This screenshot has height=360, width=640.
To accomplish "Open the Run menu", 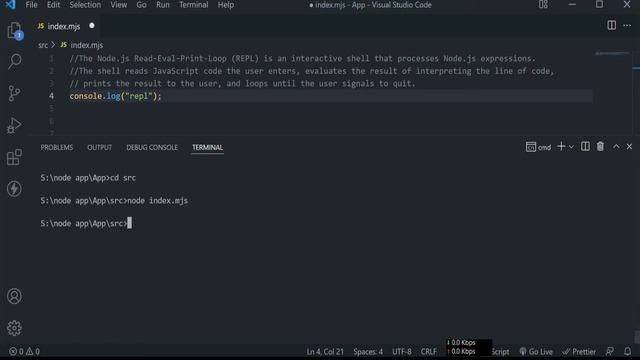I will coord(162,5).
